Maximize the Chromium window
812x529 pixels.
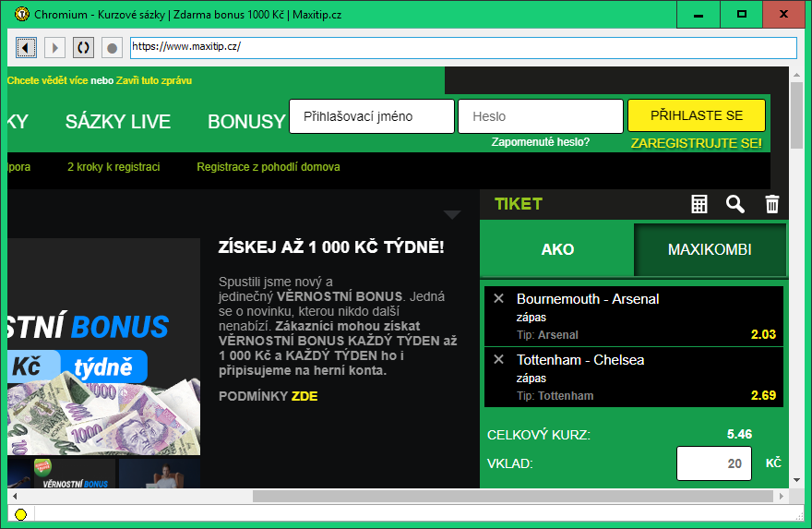pyautogui.click(x=742, y=15)
